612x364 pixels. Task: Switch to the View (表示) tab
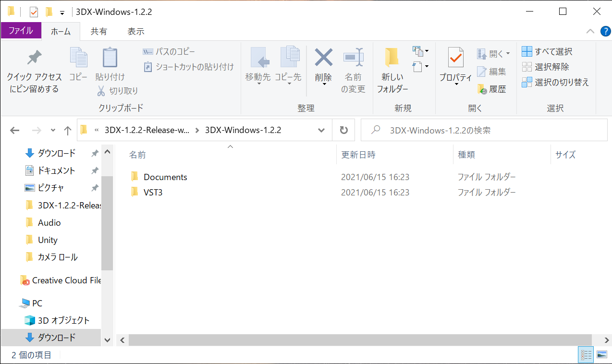point(136,31)
